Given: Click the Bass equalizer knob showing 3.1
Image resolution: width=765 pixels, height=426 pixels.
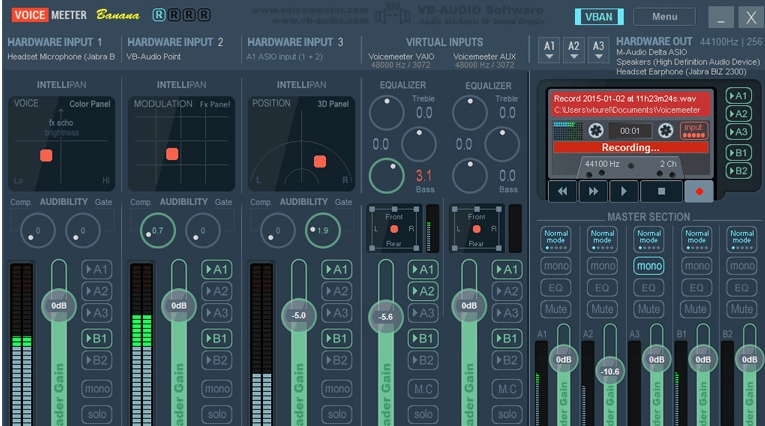Looking at the screenshot, I should pos(386,177).
